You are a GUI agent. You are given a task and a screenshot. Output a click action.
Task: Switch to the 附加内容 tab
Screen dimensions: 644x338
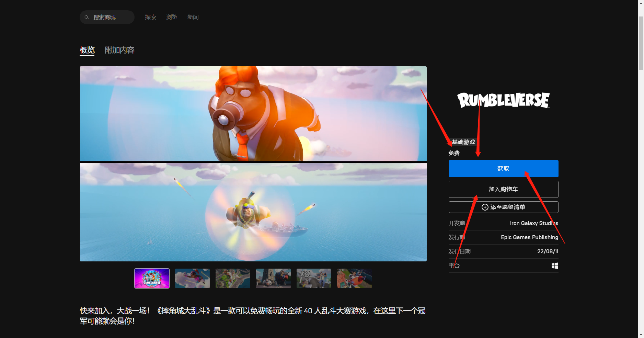pos(119,50)
